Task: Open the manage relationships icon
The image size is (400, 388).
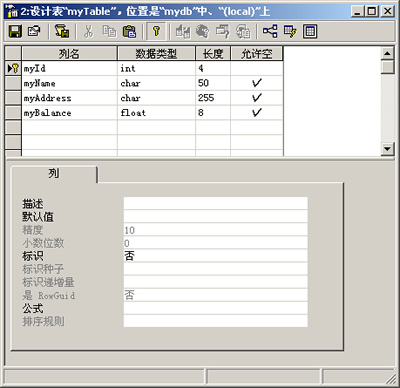Action: pos(270,32)
